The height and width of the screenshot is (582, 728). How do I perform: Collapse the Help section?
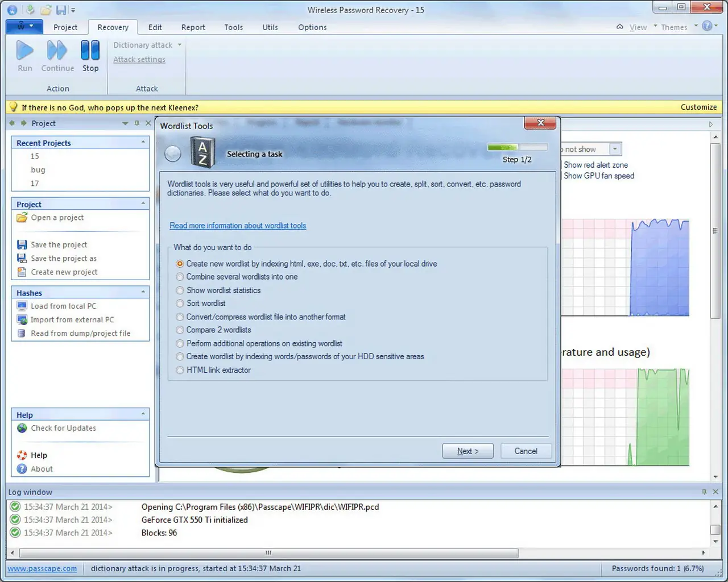(143, 414)
